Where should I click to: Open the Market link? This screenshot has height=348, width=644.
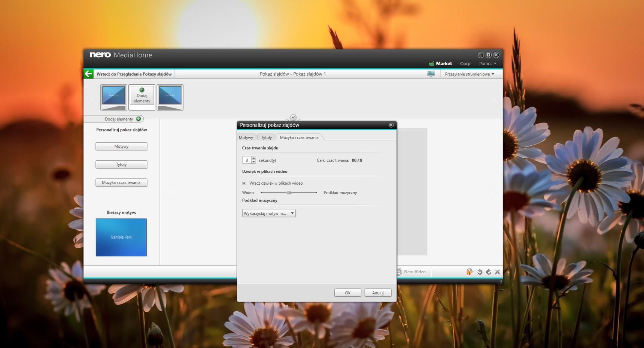click(x=444, y=64)
